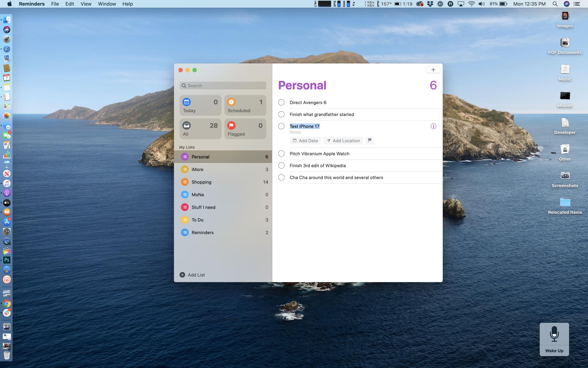Viewport: 588px width, 368px height.
Task: Click Add Location on Test iPhone 17
Action: [343, 141]
